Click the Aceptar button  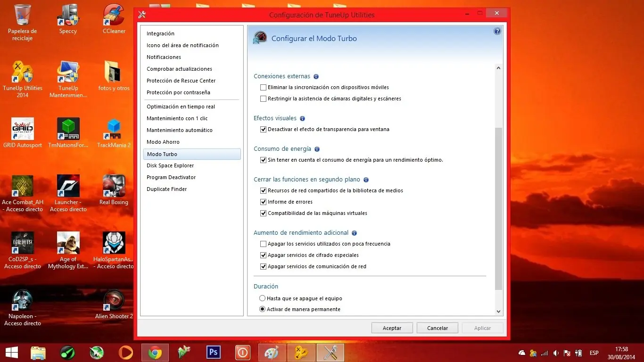click(x=392, y=328)
